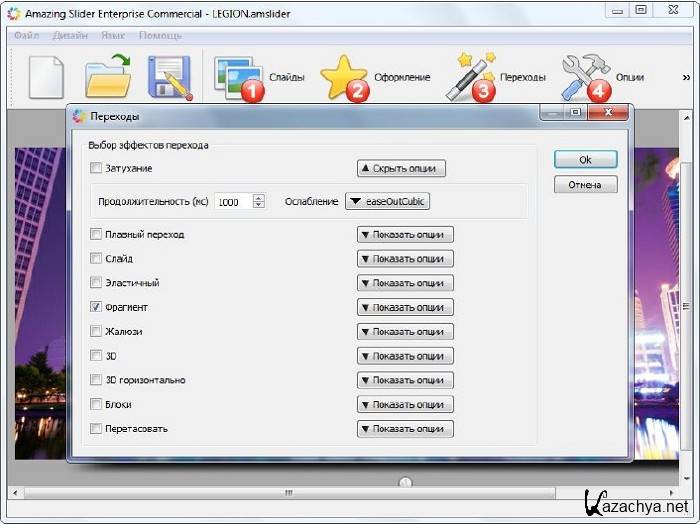Image resolution: width=700 pixels, height=525 pixels.
Task: Open the Дизайн menu
Action: 69,35
